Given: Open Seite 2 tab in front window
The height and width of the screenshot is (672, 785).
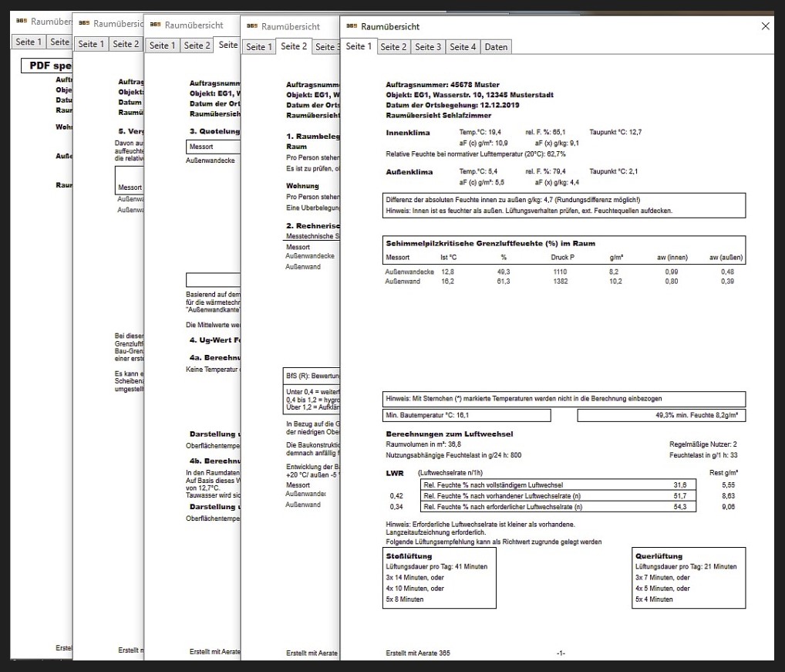Looking at the screenshot, I should 393,46.
